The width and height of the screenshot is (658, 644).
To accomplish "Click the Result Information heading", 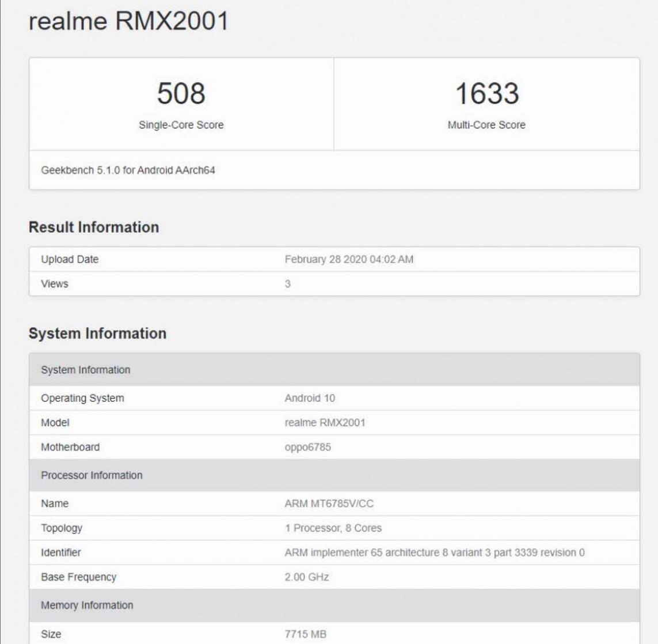I will tap(94, 227).
